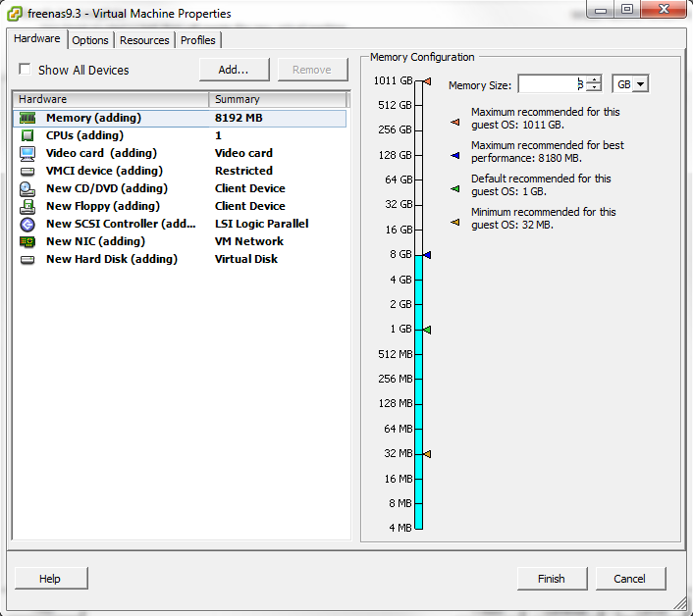The width and height of the screenshot is (693, 616).
Task: Click the CPUs processor icon
Action: [x=27, y=135]
